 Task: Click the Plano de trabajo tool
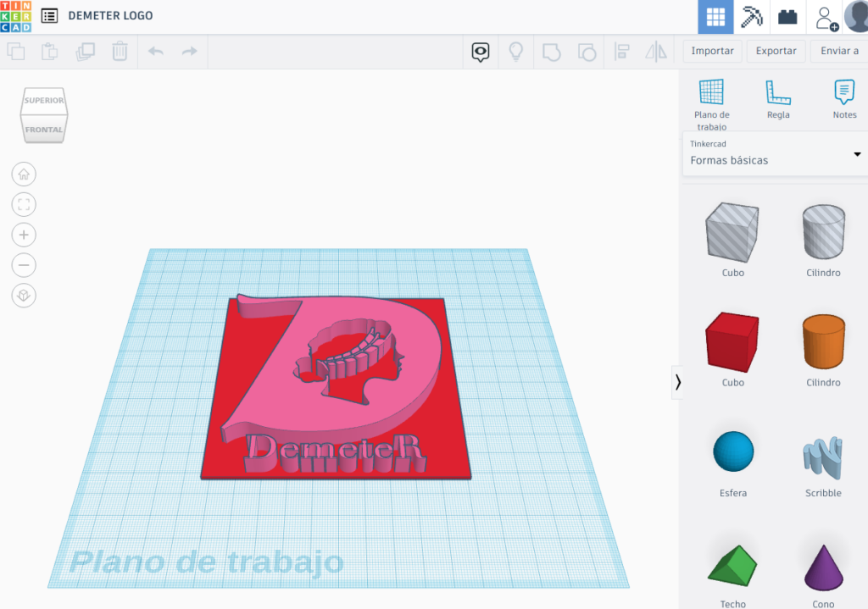click(711, 99)
